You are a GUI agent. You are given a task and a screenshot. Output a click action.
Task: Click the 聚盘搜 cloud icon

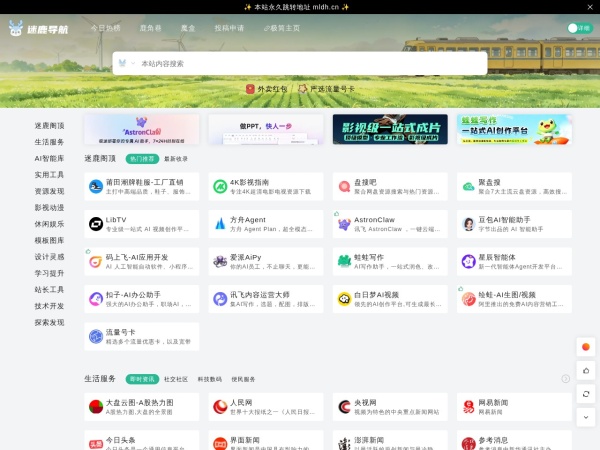click(x=468, y=186)
